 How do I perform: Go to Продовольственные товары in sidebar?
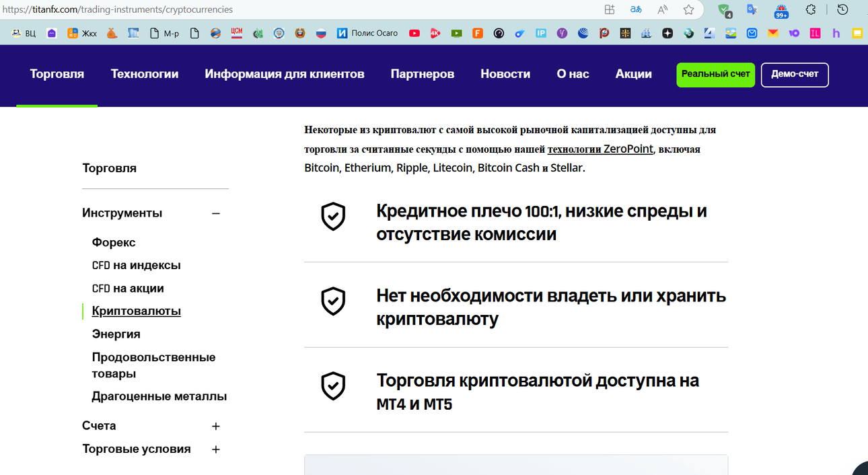coord(154,365)
